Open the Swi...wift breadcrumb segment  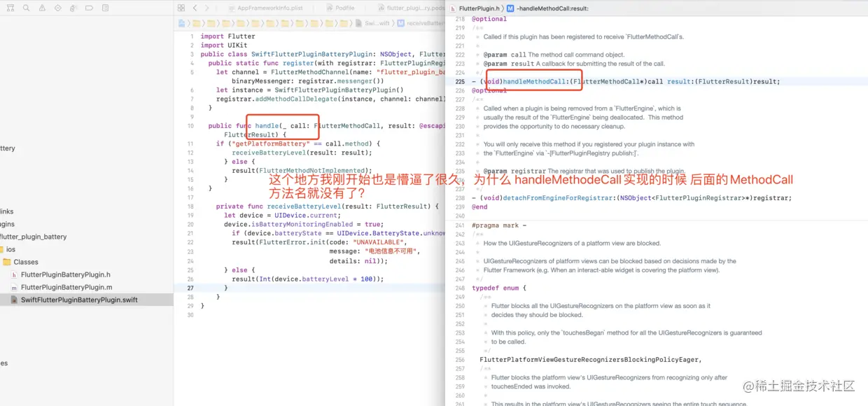pos(374,23)
